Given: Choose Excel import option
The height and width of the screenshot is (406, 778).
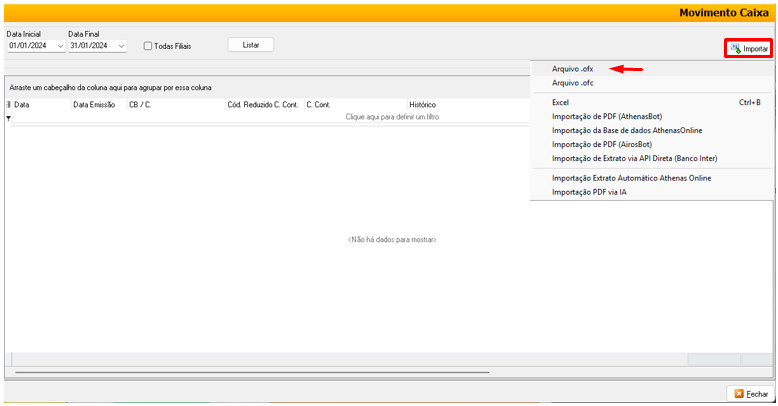Looking at the screenshot, I should coord(560,102).
